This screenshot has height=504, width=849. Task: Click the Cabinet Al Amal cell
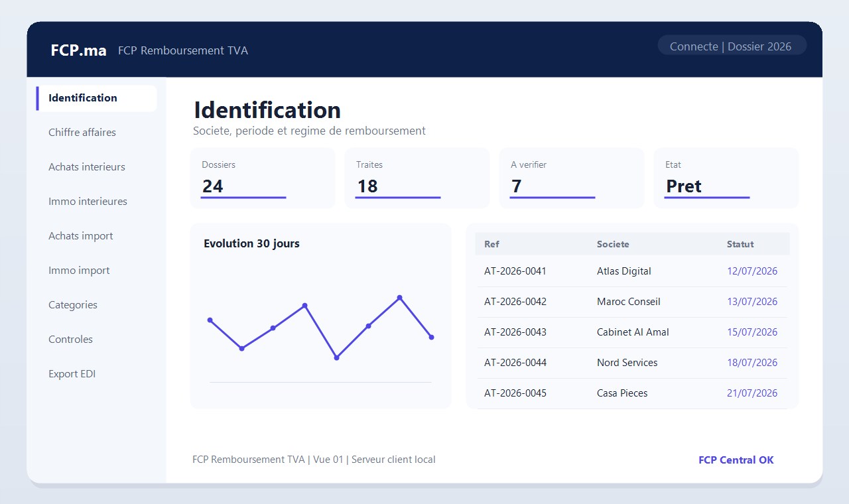[x=633, y=332]
